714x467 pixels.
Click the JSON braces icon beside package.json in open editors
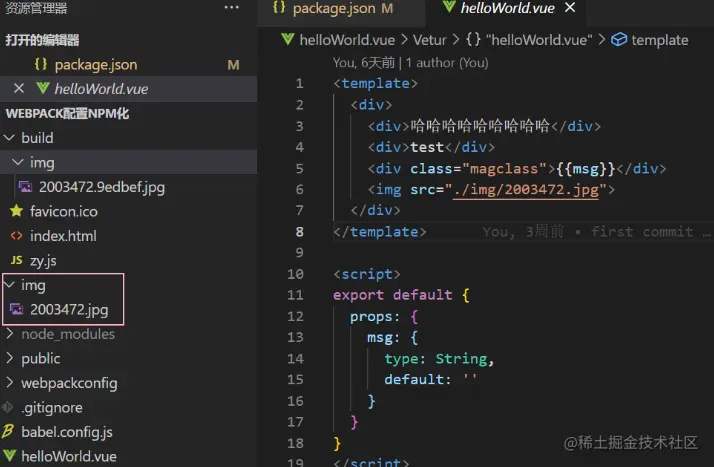pyautogui.click(x=41, y=64)
